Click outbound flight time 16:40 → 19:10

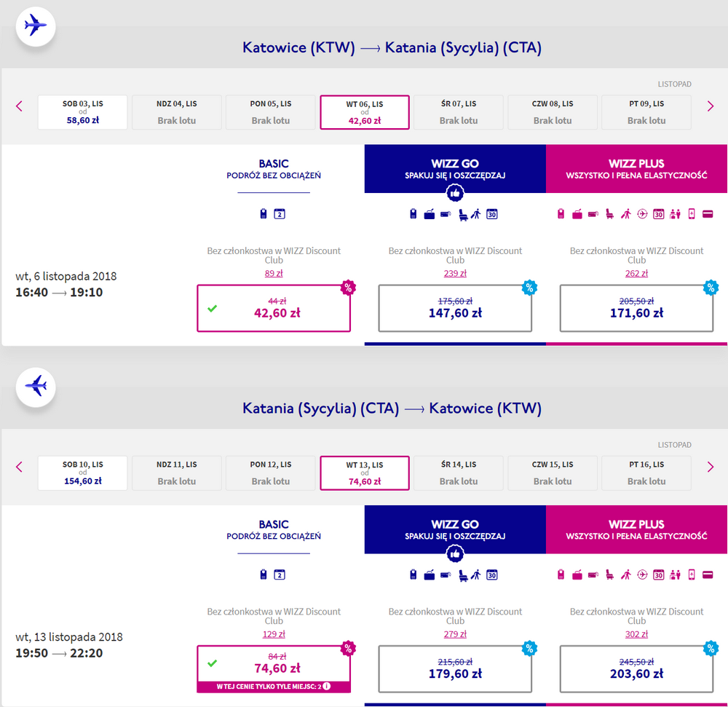point(59,292)
